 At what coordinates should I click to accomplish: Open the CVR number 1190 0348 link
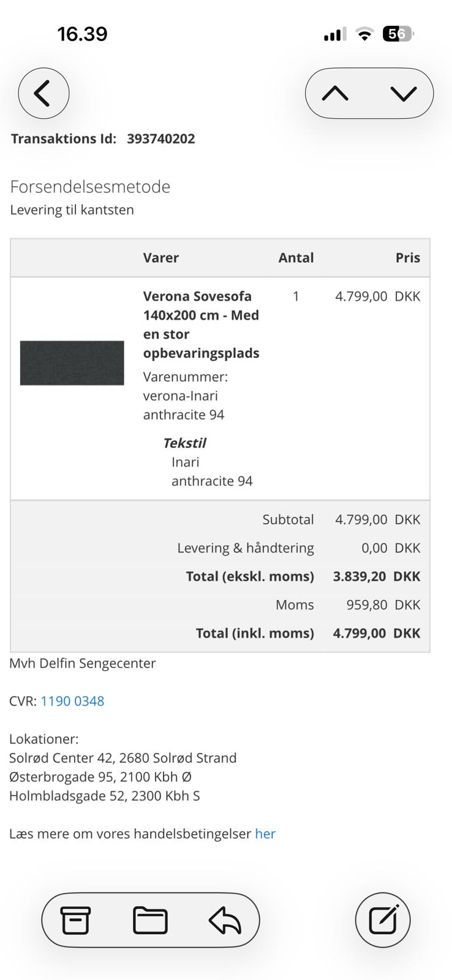(72, 701)
